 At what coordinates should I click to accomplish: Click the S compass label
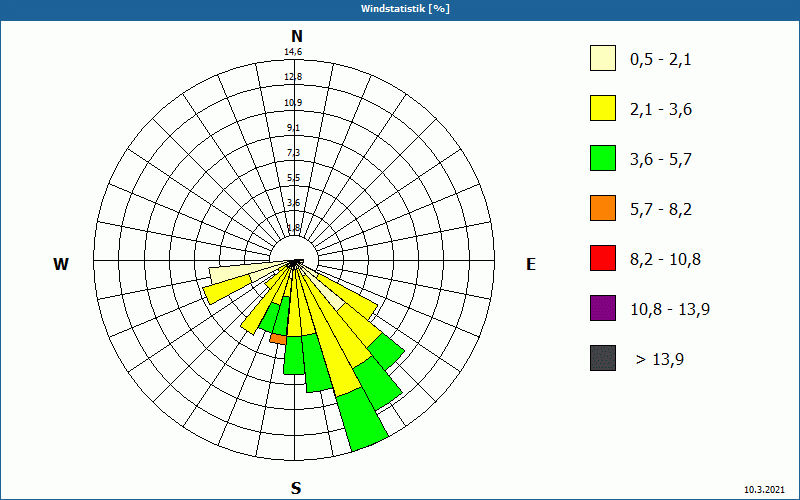pyautogui.click(x=296, y=488)
